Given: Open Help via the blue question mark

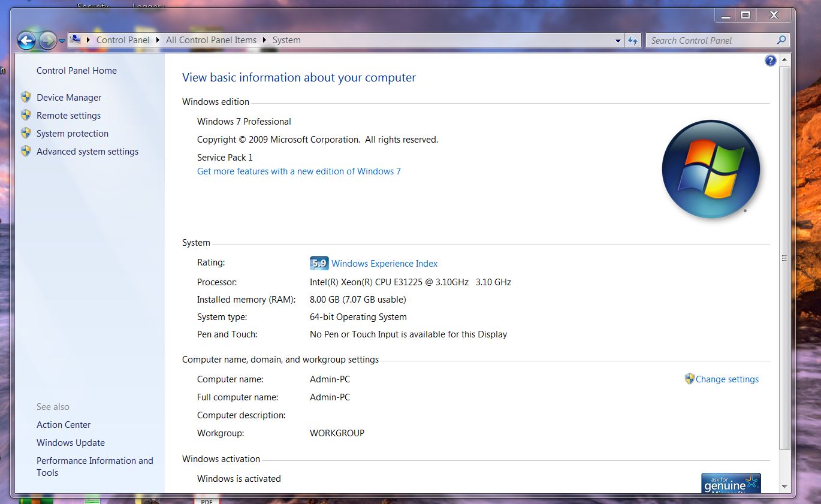Looking at the screenshot, I should (x=771, y=61).
